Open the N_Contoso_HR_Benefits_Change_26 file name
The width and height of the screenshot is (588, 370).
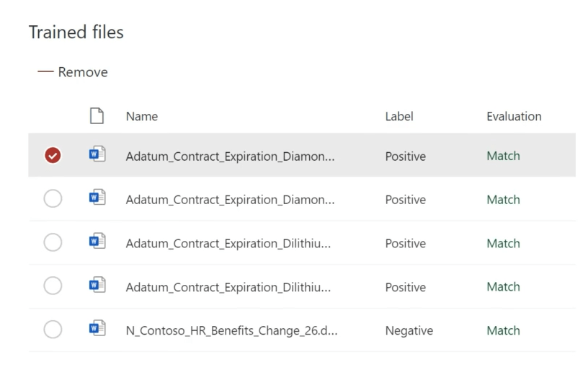[x=231, y=330]
